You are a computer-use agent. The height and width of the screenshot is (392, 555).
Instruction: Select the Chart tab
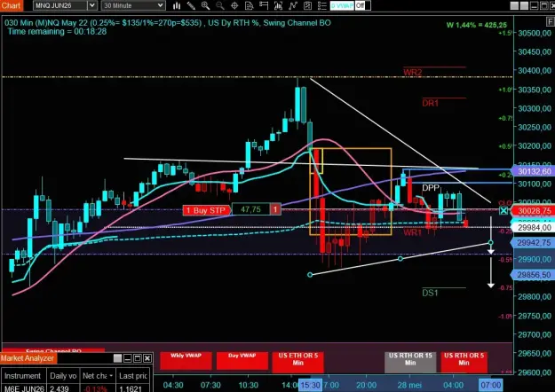[x=11, y=5]
